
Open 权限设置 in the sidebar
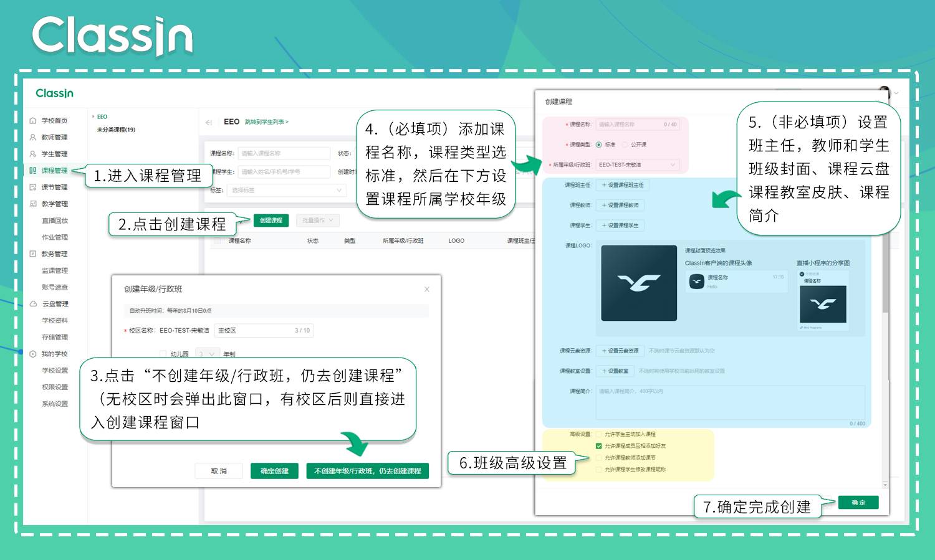[x=55, y=387]
